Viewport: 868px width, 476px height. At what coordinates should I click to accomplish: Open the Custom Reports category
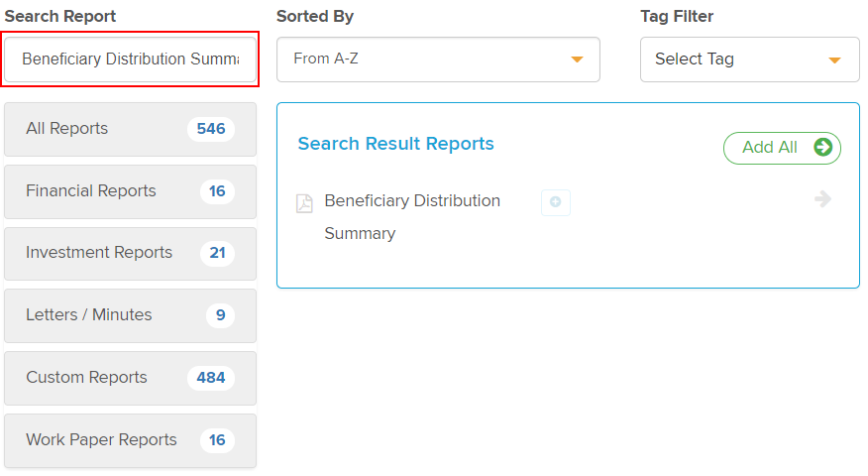pyautogui.click(x=130, y=378)
